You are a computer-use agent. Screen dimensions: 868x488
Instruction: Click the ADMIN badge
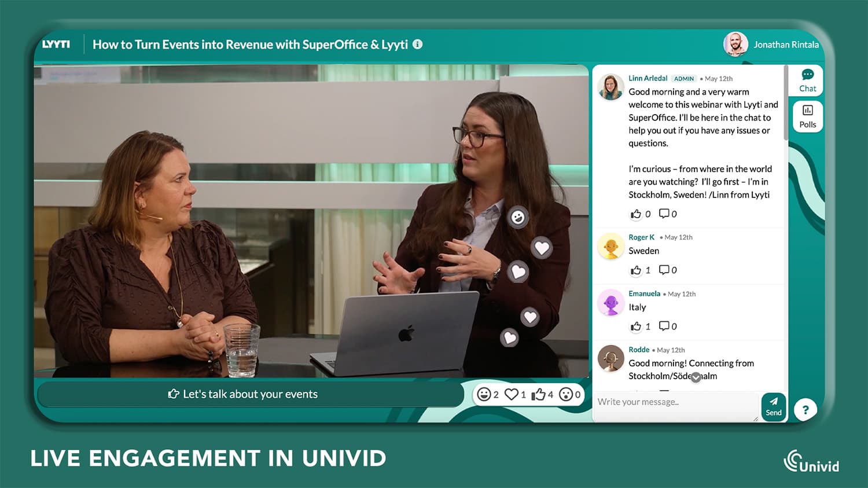pos(684,79)
